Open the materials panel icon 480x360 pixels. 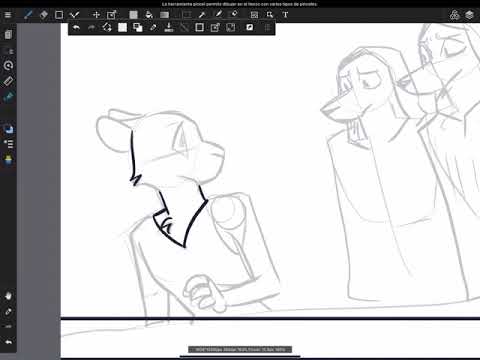pyautogui.click(x=454, y=15)
